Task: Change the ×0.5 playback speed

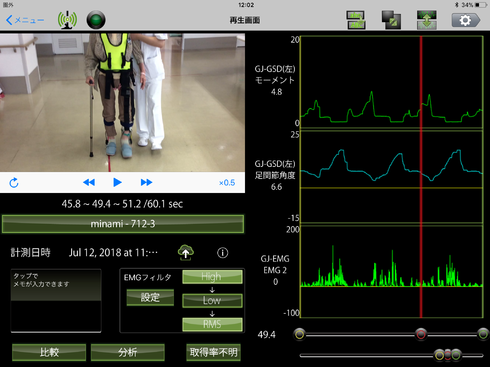Action: [x=227, y=183]
